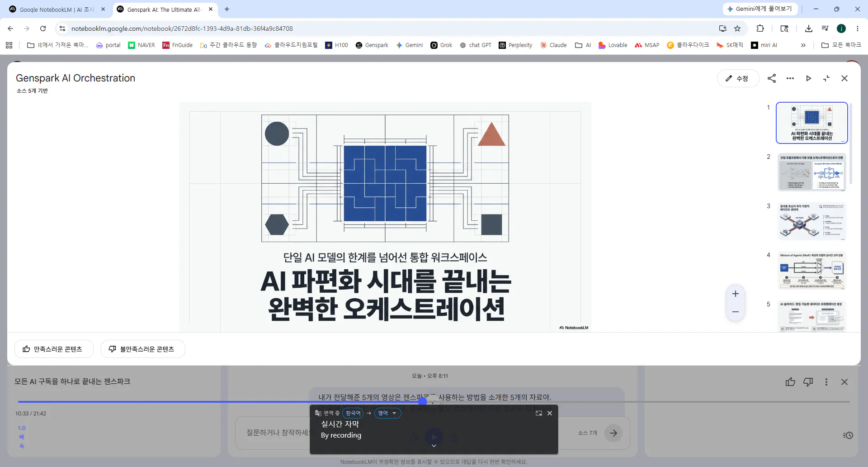The height and width of the screenshot is (467, 868).
Task: Dislike the audio overview with thumbs down
Action: [808, 382]
